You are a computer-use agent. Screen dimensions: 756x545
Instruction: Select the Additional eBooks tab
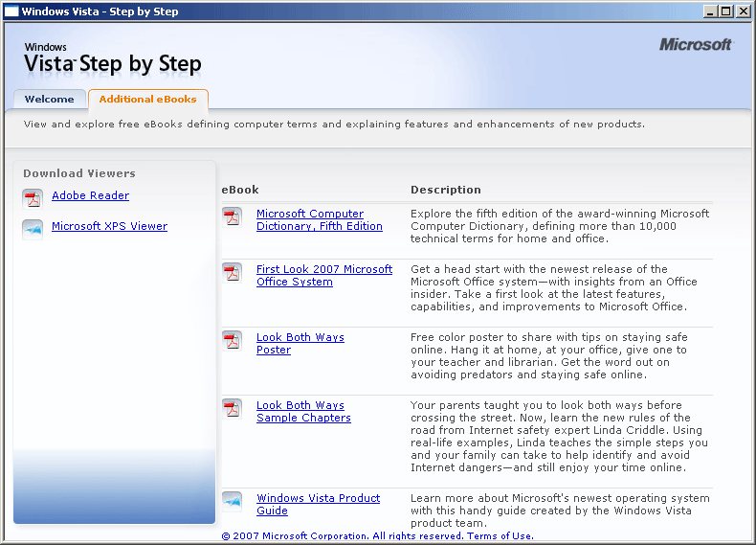(x=148, y=99)
